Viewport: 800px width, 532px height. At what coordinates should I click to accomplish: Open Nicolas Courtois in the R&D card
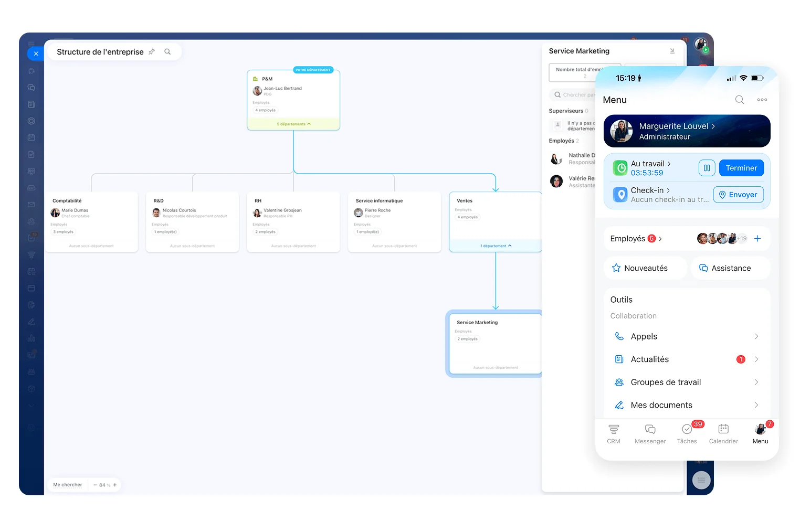pos(179,210)
